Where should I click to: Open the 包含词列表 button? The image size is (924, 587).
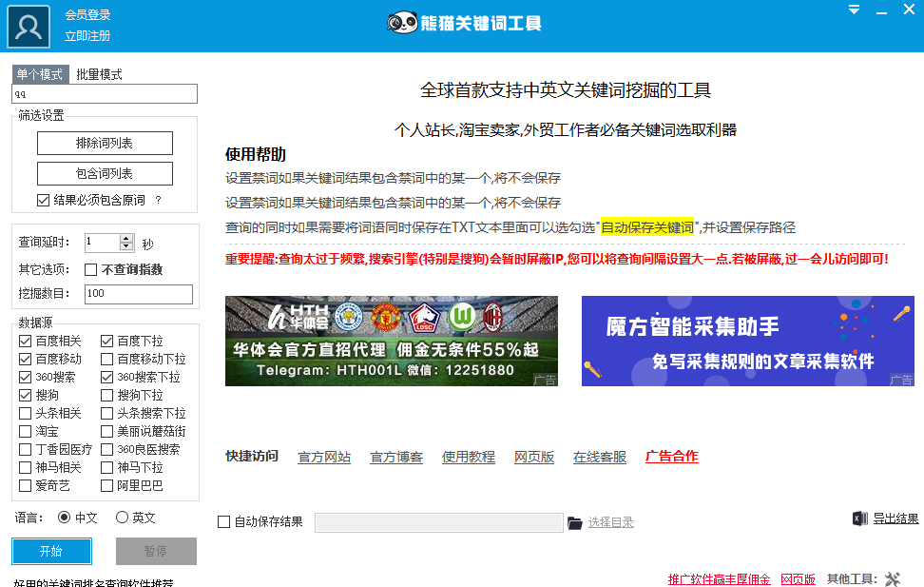point(105,173)
